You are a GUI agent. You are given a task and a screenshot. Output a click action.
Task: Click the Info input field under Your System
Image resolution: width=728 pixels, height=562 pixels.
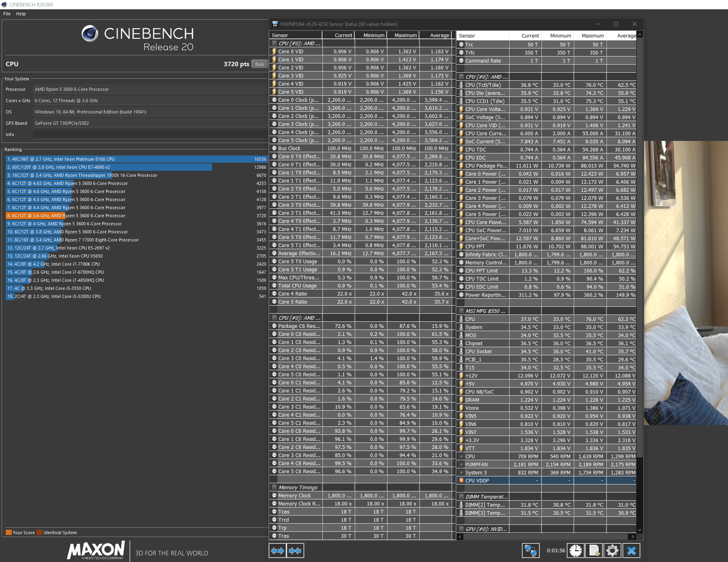(x=151, y=134)
